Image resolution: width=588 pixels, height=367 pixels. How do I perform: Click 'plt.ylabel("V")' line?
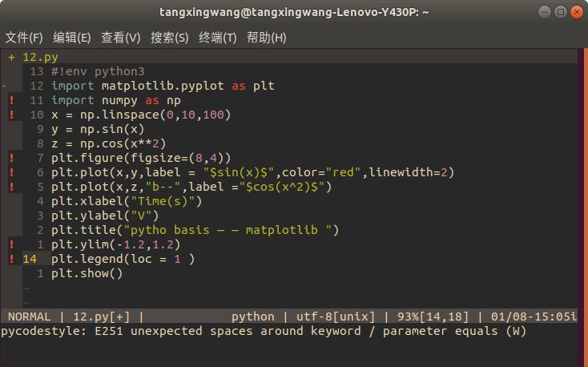[105, 216]
